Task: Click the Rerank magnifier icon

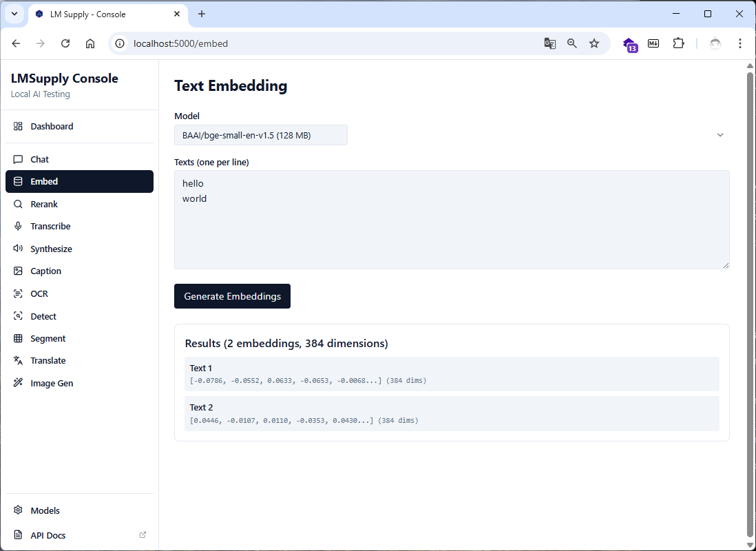Action: tap(18, 204)
